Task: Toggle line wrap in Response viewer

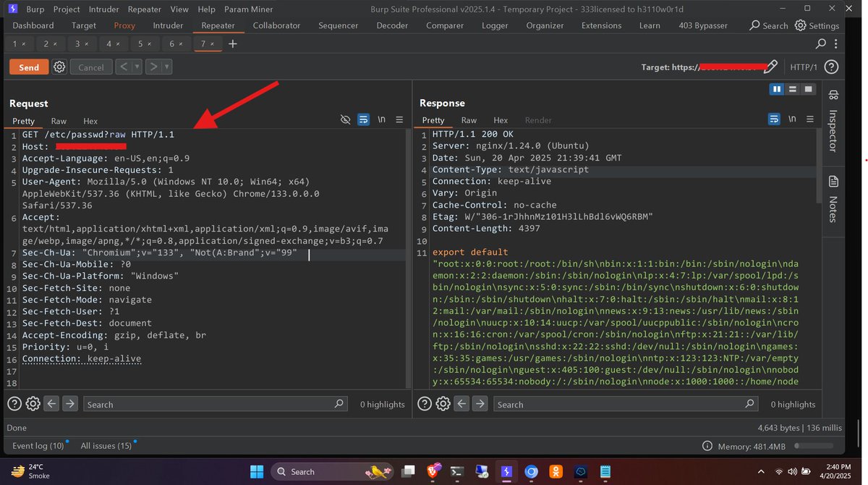Action: coord(774,119)
